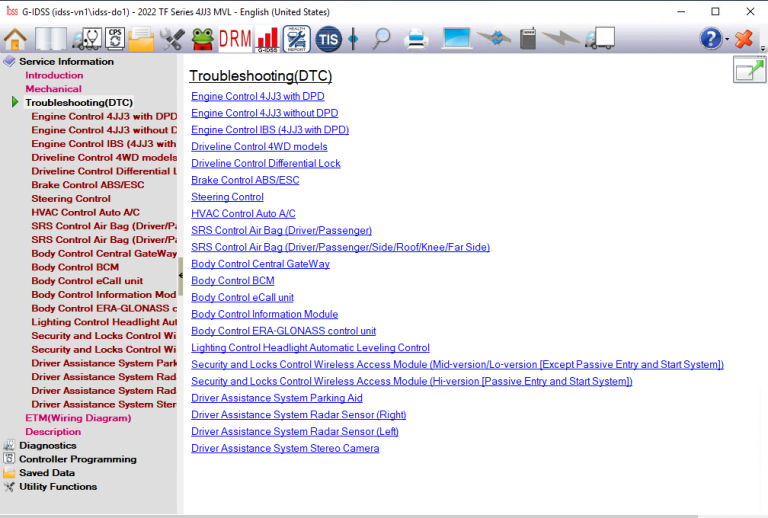Open Diagnostics in the sidebar

pos(48,445)
